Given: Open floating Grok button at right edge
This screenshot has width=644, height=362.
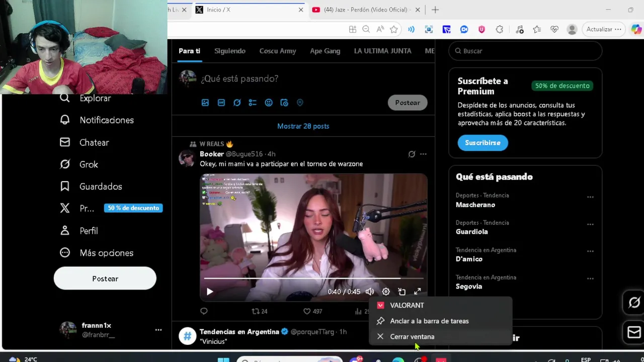Looking at the screenshot, I should pyautogui.click(x=634, y=302).
